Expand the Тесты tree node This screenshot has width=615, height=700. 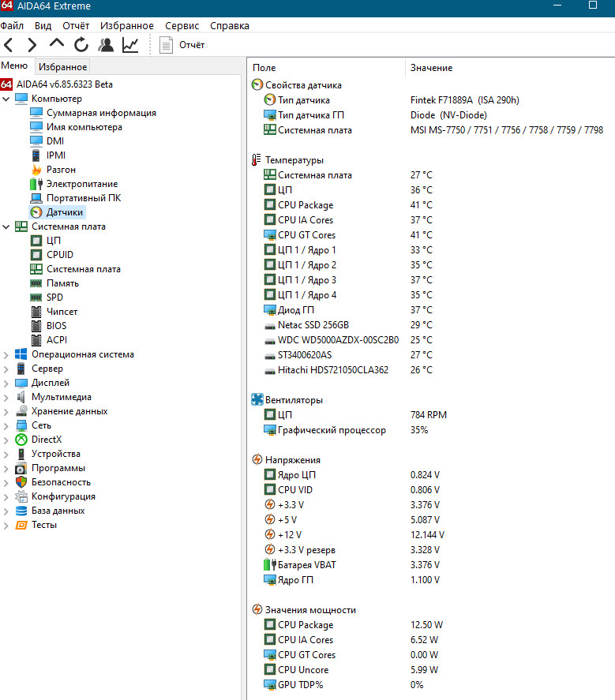click(x=6, y=526)
